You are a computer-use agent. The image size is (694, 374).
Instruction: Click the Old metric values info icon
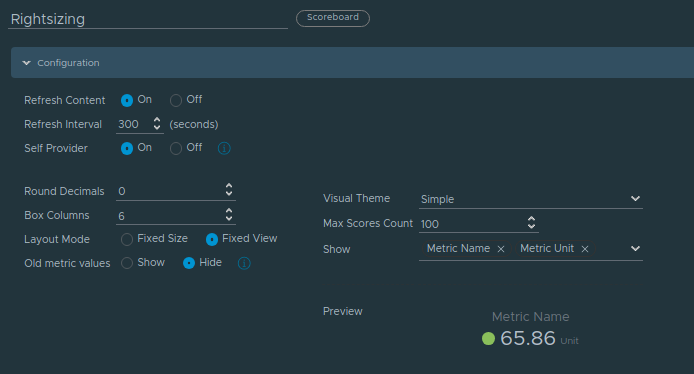click(244, 263)
